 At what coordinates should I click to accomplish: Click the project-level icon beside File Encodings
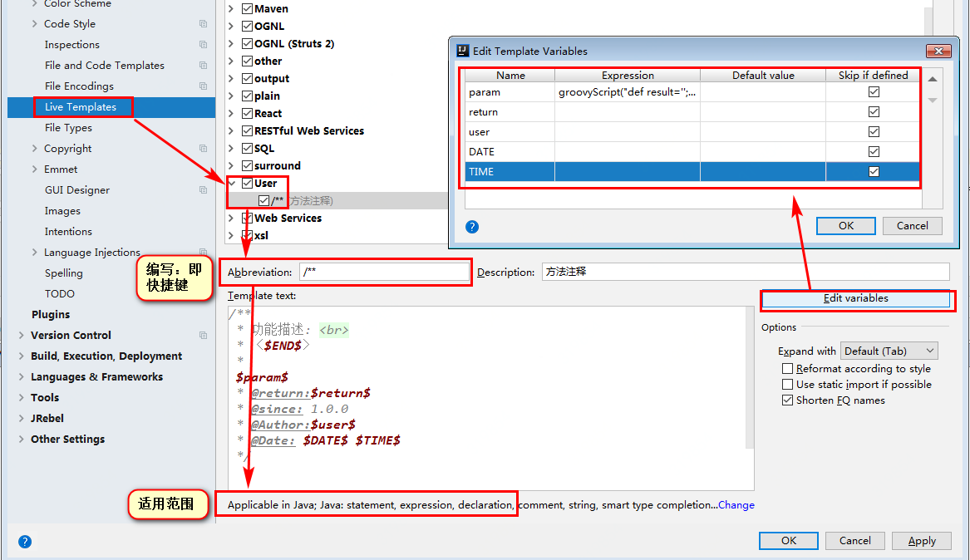tap(204, 86)
